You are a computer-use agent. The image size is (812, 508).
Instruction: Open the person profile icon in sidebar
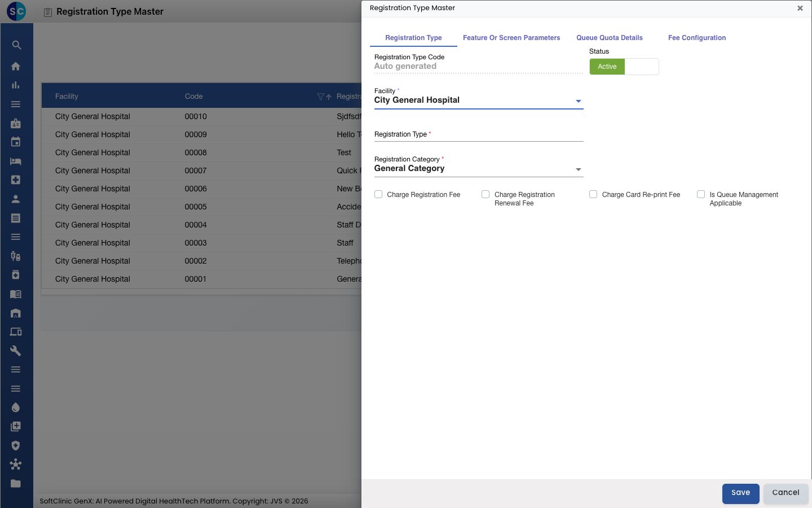pyautogui.click(x=16, y=199)
